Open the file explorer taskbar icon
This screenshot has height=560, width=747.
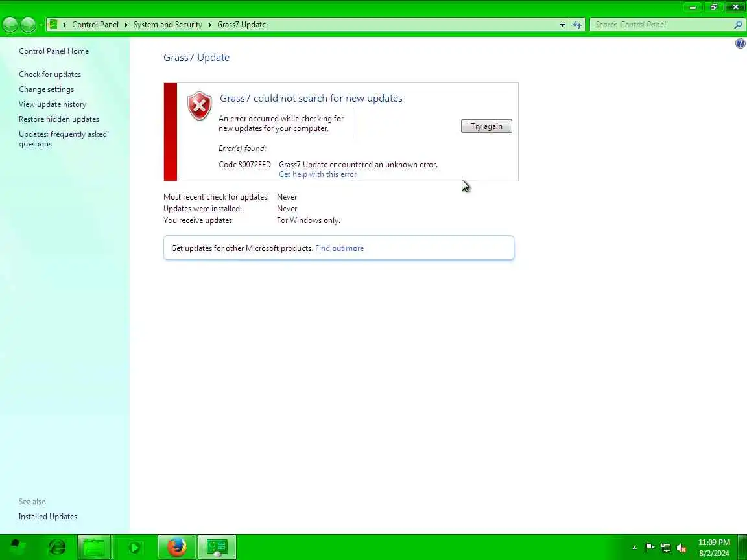tap(94, 547)
